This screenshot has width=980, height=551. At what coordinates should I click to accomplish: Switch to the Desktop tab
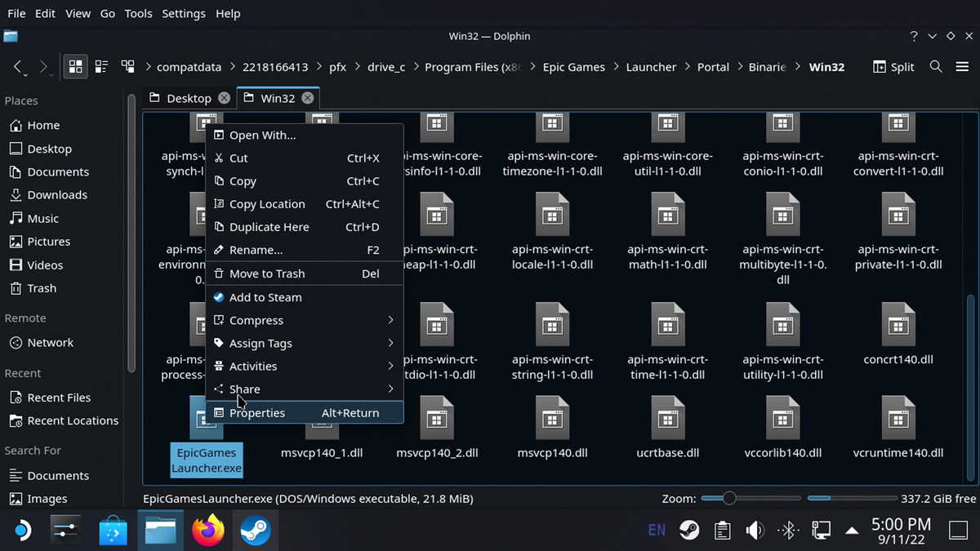click(x=189, y=98)
